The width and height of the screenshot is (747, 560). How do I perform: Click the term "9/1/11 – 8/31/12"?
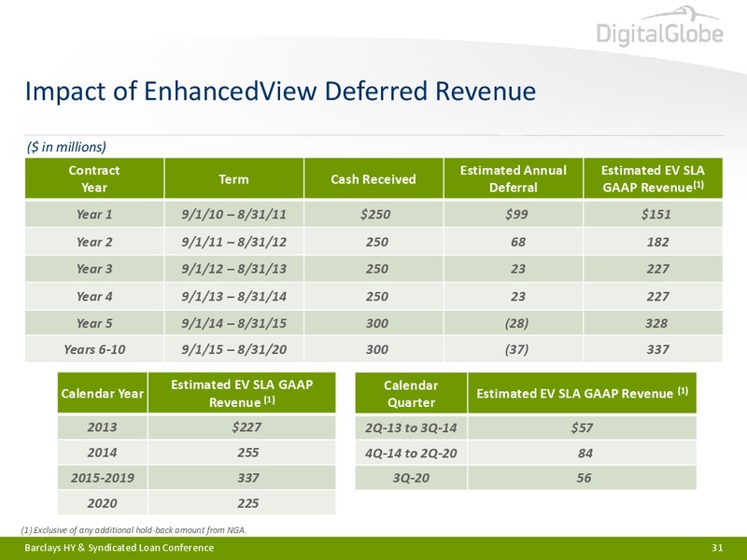tap(234, 242)
